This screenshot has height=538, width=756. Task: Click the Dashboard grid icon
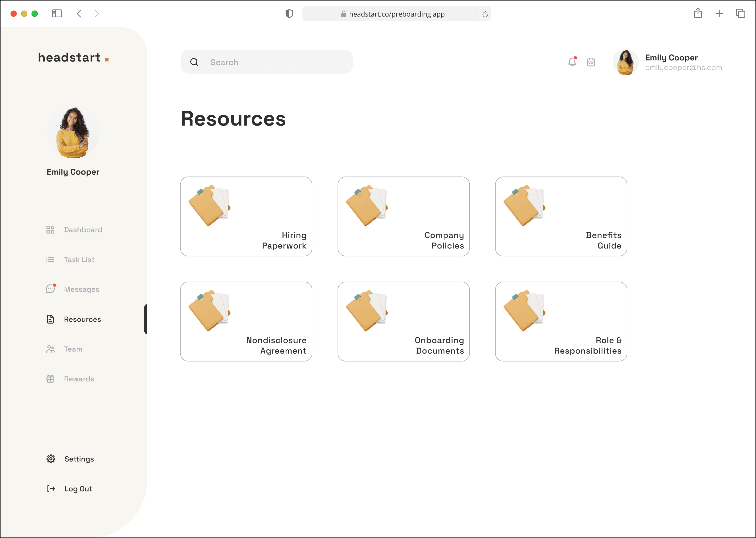point(50,230)
